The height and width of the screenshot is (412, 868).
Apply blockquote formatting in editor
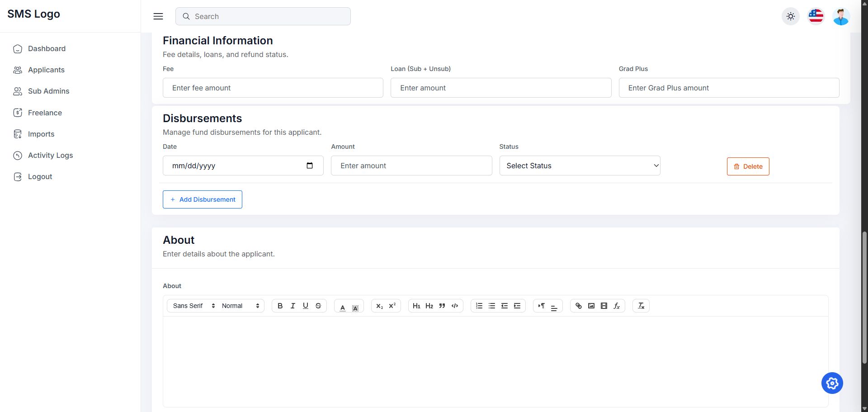(x=442, y=306)
